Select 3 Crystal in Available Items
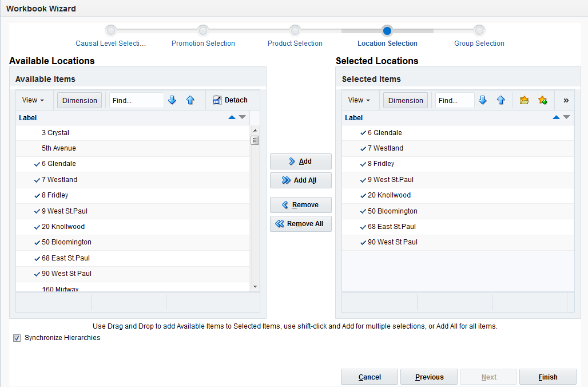 (x=133, y=133)
